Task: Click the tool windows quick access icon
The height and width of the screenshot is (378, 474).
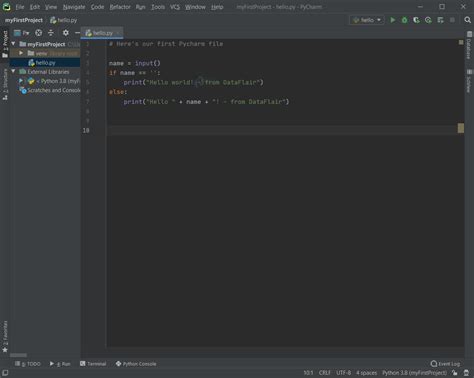Action: (x=5, y=373)
